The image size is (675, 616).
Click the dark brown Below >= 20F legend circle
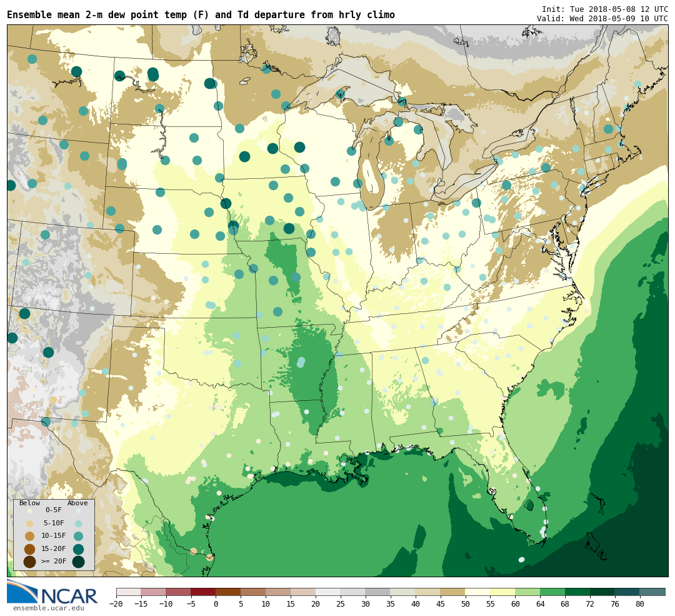[x=30, y=562]
